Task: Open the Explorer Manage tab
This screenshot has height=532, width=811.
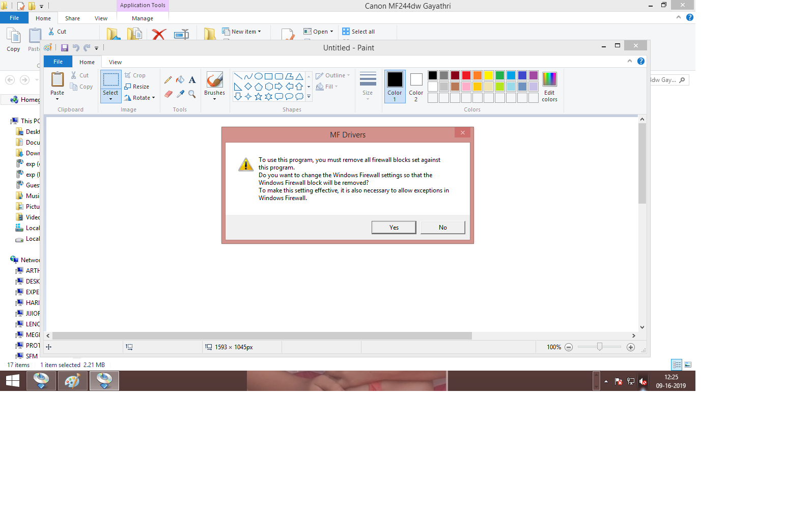Action: [143, 18]
